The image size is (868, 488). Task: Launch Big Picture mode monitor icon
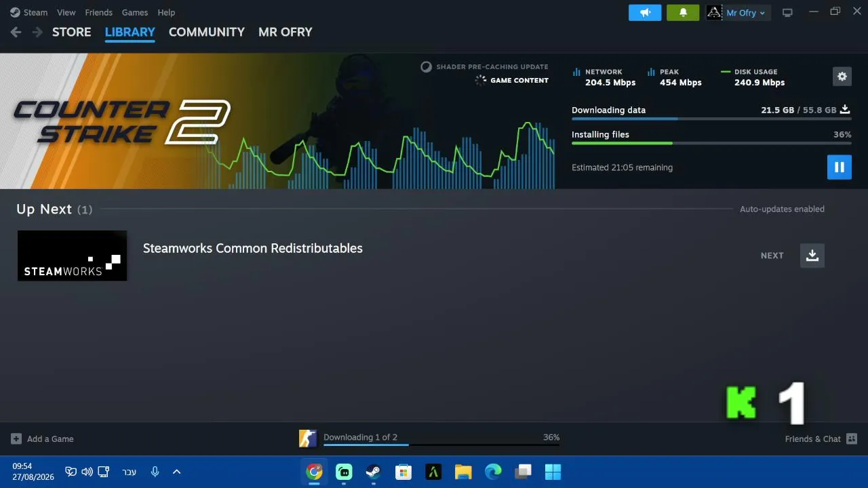coord(787,12)
